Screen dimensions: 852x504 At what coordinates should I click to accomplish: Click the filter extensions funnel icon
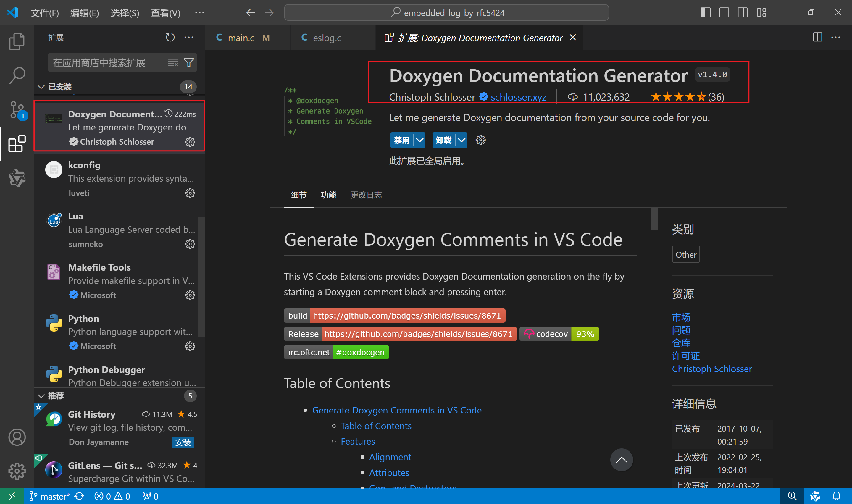pos(189,62)
